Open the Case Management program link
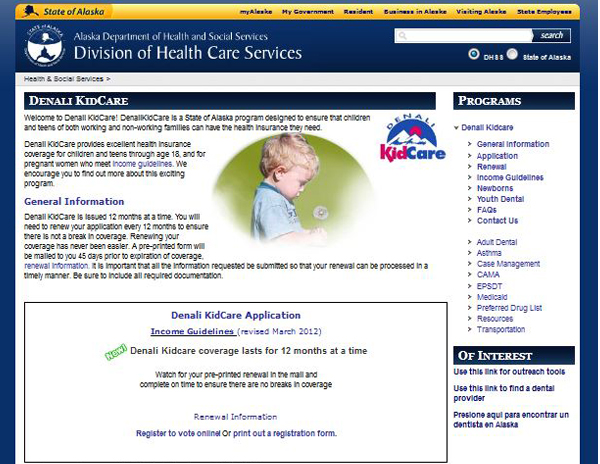This screenshot has width=600, height=464. pyautogui.click(x=508, y=264)
